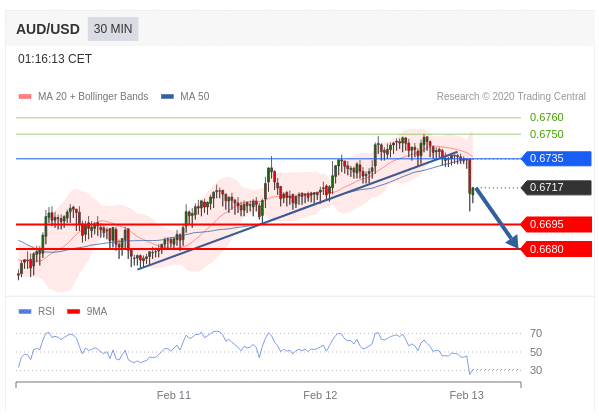This screenshot has width=599, height=416.
Task: Click the Feb 11 date marker
Action: point(174,395)
